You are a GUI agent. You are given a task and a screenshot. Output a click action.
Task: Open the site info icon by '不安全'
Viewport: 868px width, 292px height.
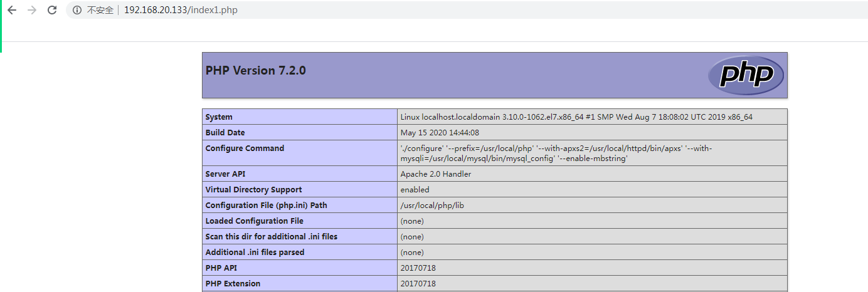coord(77,10)
